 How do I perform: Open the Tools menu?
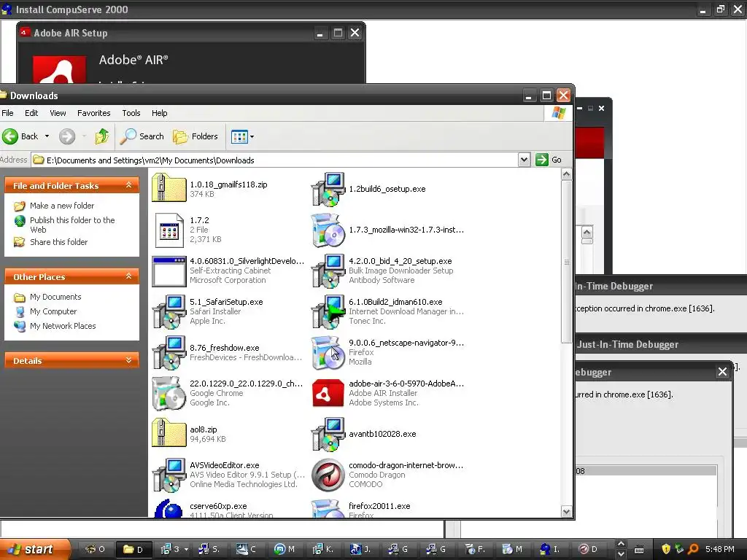[x=131, y=113]
